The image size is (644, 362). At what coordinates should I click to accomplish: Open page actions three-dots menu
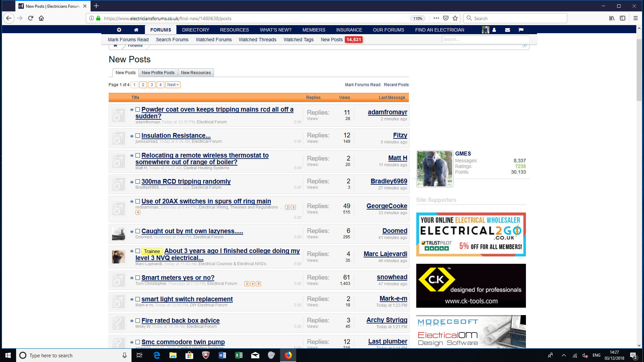436,18
